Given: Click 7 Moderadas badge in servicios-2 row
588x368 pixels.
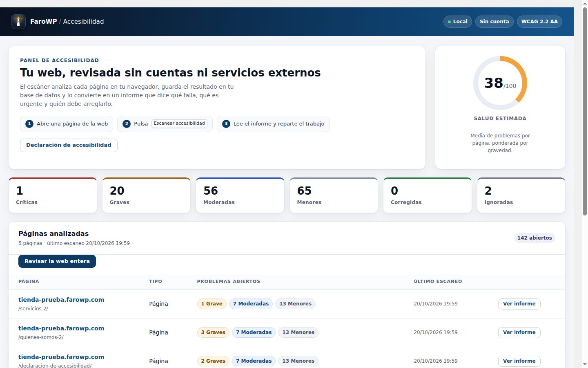Looking at the screenshot, I should 251,304.
